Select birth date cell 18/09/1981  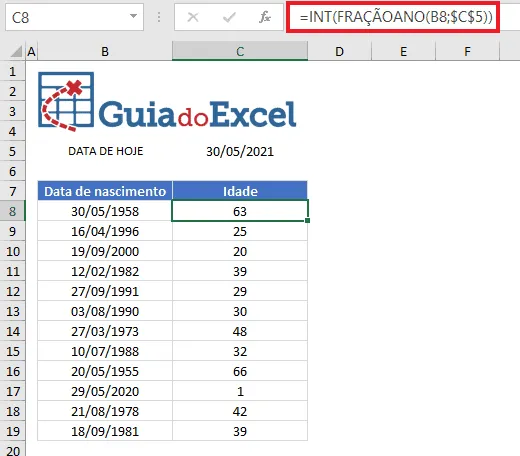[105, 431]
